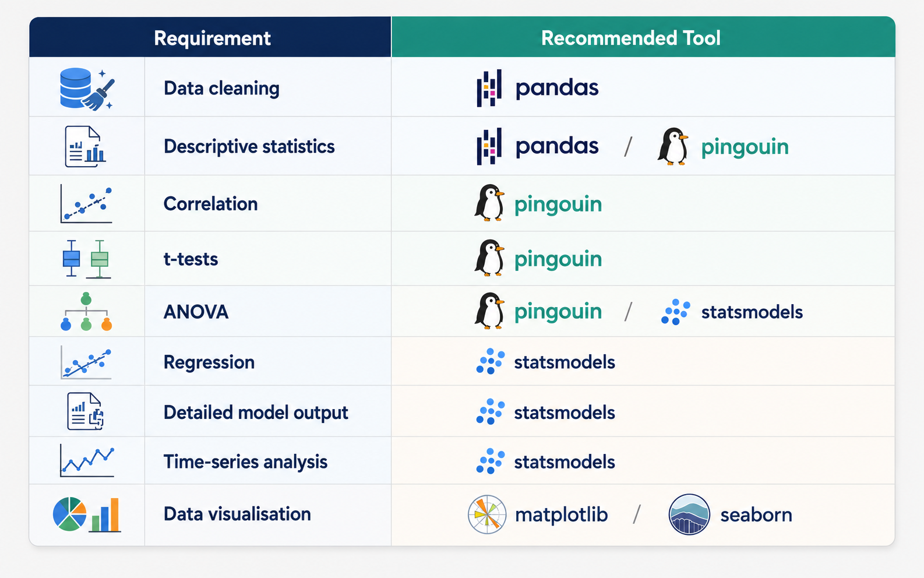The width and height of the screenshot is (924, 578).
Task: Click the penguin logo in Descriptive statistics row
Action: 673,146
